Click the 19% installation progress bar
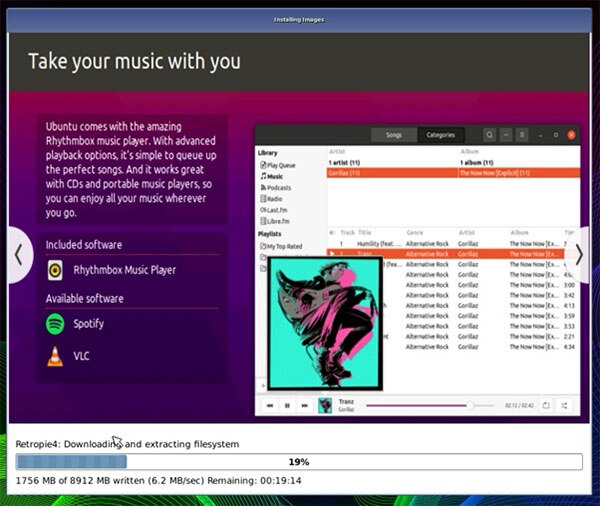600x506 pixels. click(x=299, y=462)
